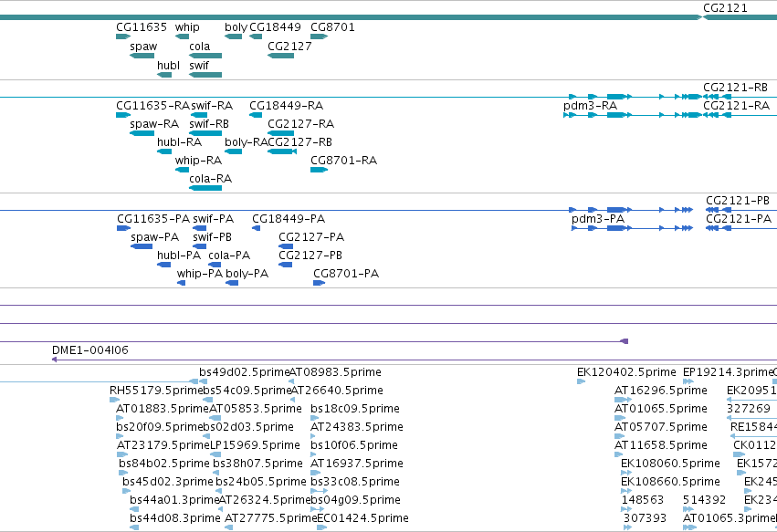This screenshot has width=777, height=532.
Task: Select the 307393 EST label
Action: click(x=645, y=518)
